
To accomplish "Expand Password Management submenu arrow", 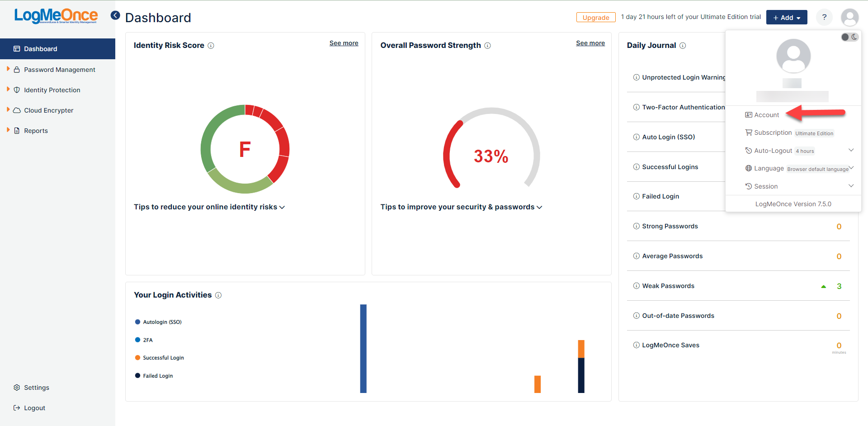I will 8,69.
